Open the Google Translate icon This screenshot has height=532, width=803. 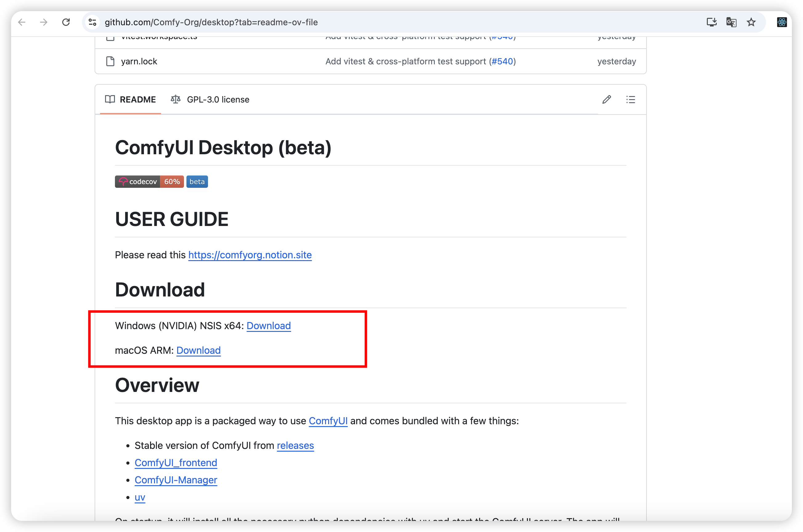[731, 22]
